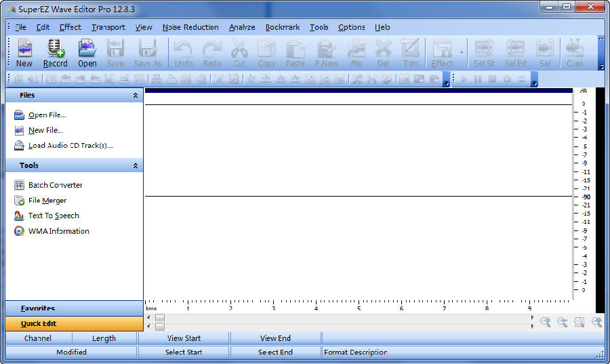Expand the effects toolbar overflow arrow
Viewport: 610px width, 364px height.
[447, 83]
